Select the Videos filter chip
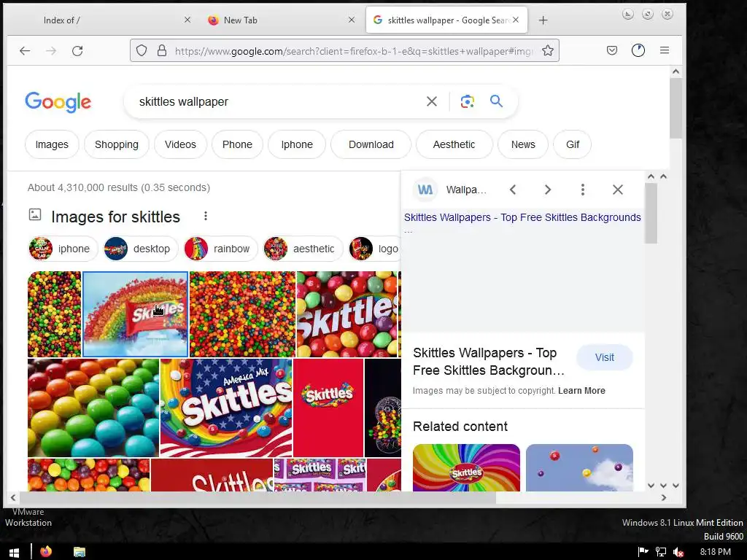The width and height of the screenshot is (747, 560). [x=181, y=144]
